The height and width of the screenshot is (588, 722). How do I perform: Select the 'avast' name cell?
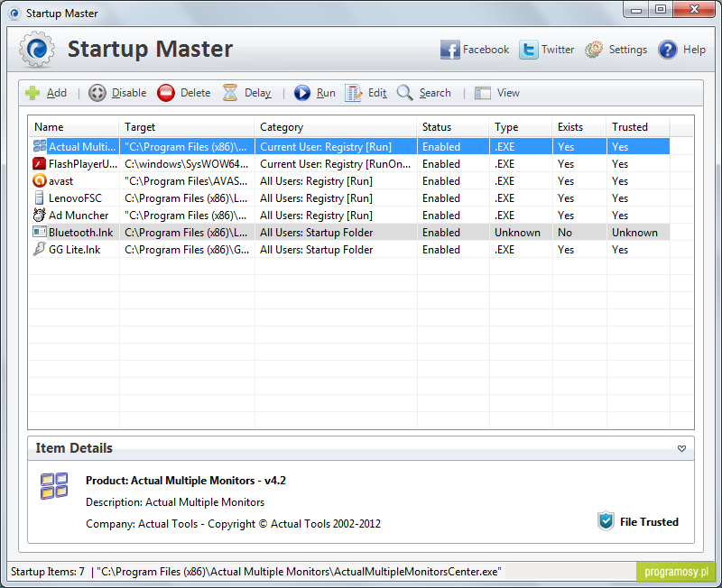60,180
